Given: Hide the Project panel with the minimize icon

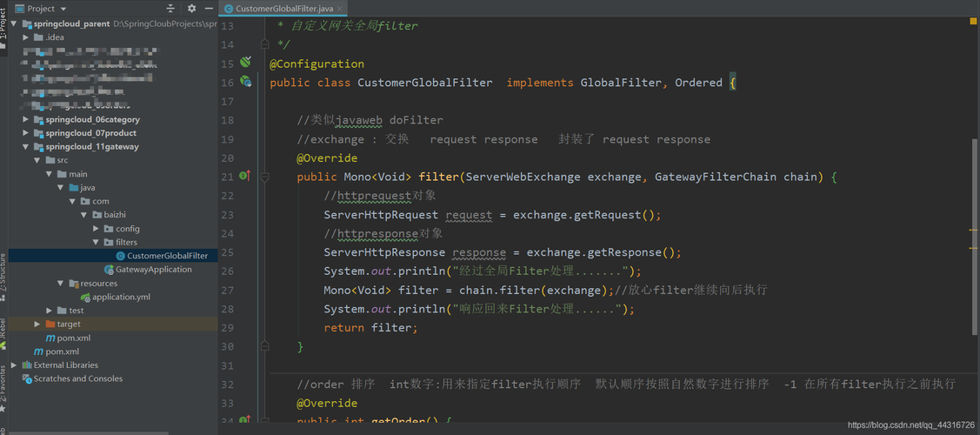Looking at the screenshot, I should pos(210,9).
